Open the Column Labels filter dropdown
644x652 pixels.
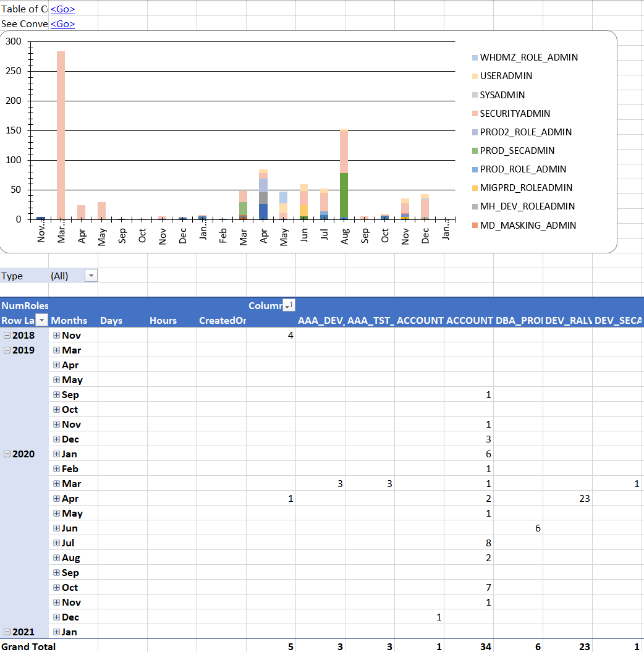(288, 306)
